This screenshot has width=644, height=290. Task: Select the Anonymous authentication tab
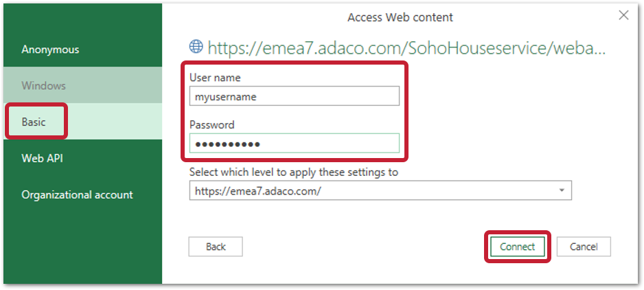[x=83, y=49]
